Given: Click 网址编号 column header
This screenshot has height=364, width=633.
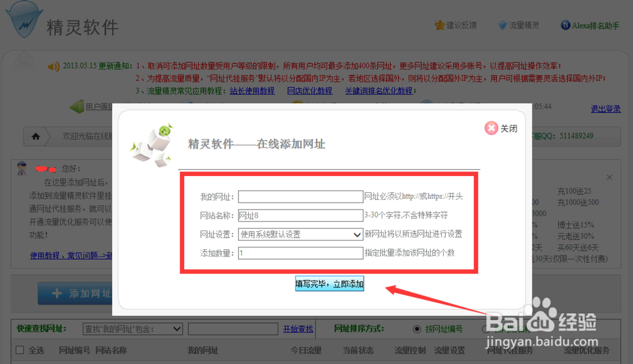Looking at the screenshot, I should tap(74, 350).
